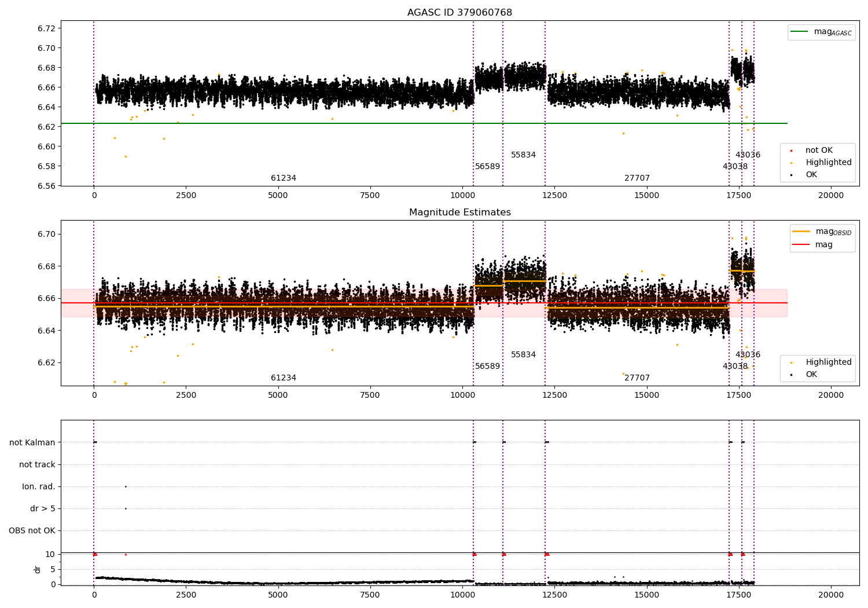This screenshot has height=608, width=868.
Task: Click the 'dr > 5' axis label
Action: point(43,509)
